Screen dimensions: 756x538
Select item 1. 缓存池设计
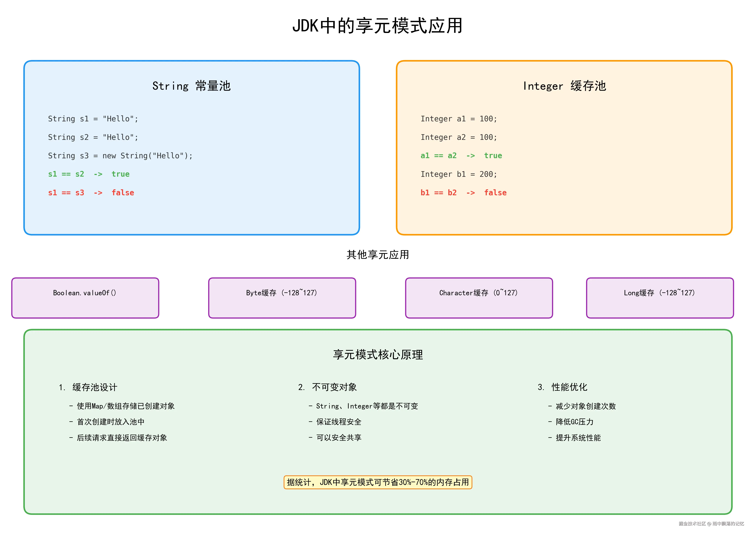[88, 387]
